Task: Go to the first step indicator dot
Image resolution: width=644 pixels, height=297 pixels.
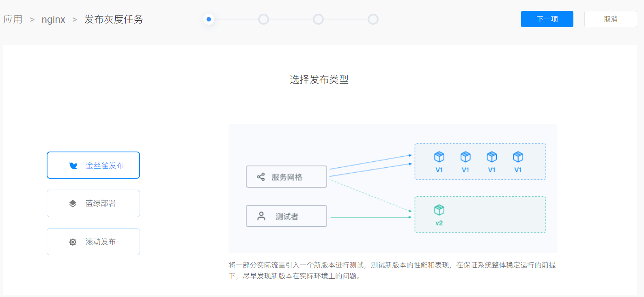Action: pos(209,19)
